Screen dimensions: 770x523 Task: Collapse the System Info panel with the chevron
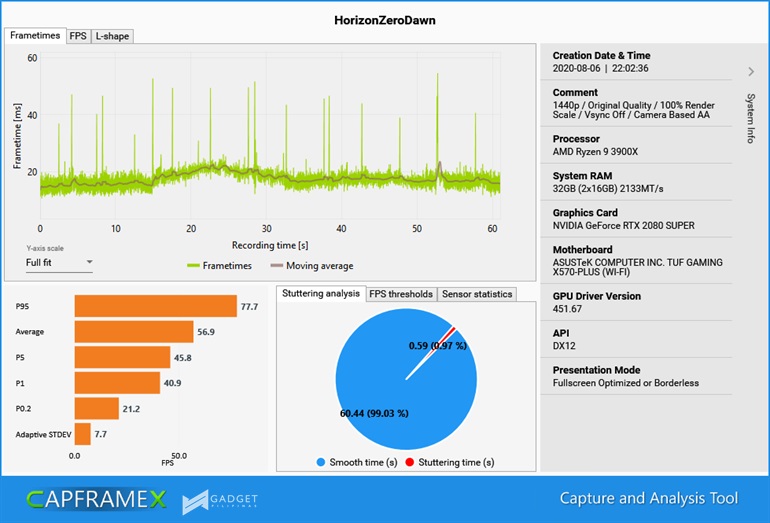(751, 71)
